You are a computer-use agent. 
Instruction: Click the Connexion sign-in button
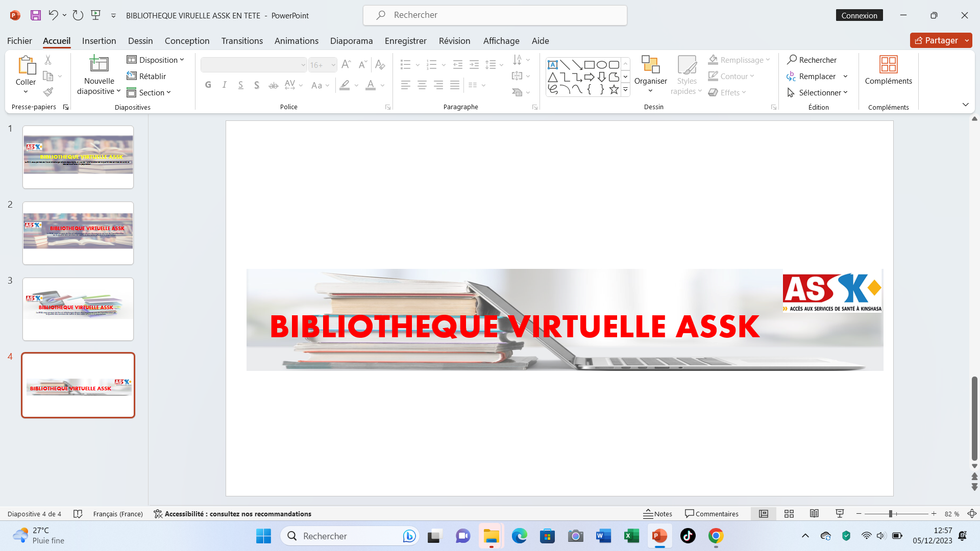point(859,15)
